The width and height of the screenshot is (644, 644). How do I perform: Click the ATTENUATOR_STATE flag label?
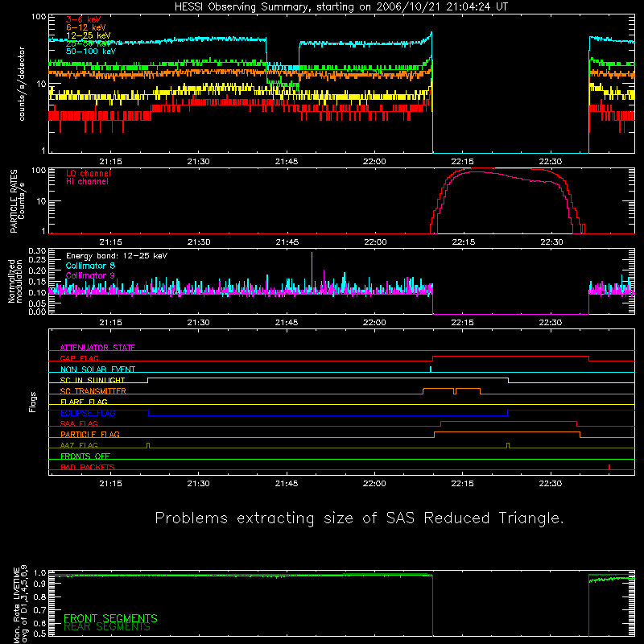point(97,348)
